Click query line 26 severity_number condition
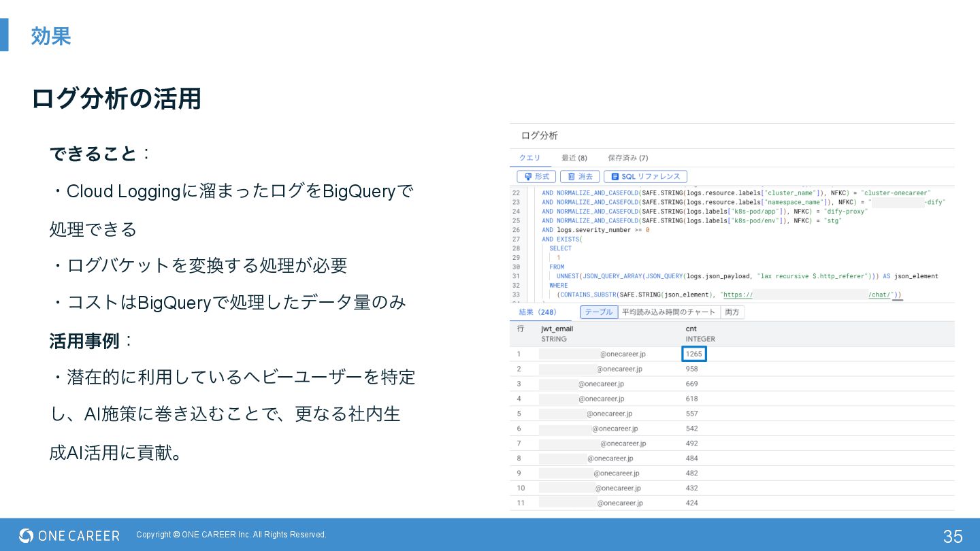Image resolution: width=980 pixels, height=551 pixels. (x=595, y=230)
